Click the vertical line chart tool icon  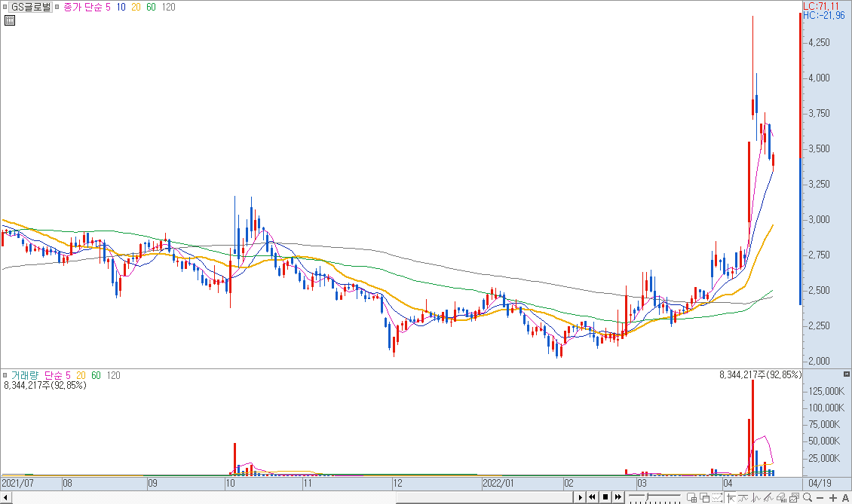755,497
